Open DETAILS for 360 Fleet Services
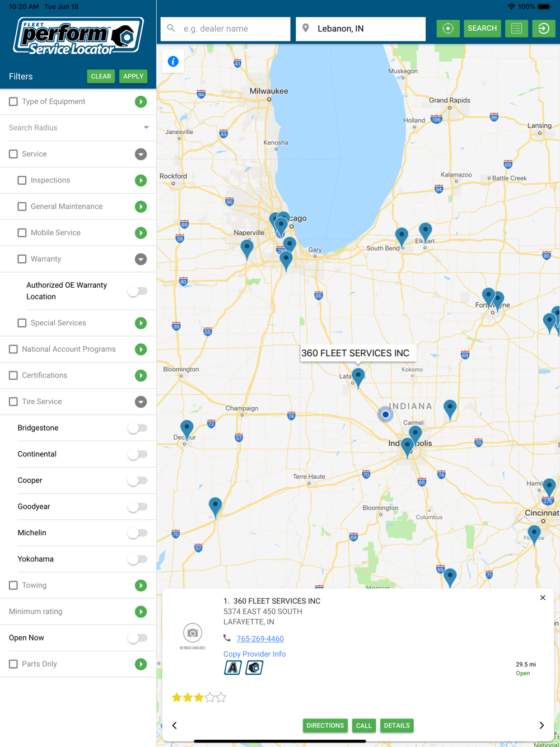The height and width of the screenshot is (747, 560). [397, 726]
